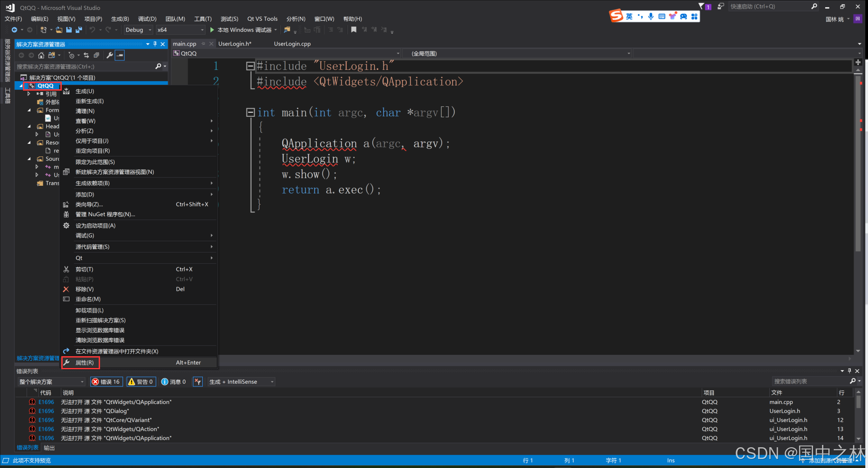Image resolution: width=868 pixels, height=468 pixels.
Task: Expand the 引用 references tree node
Action: (29, 94)
